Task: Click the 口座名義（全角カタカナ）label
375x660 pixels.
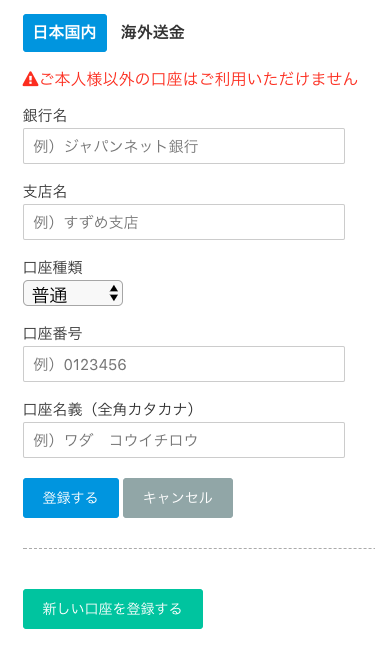Action: click(109, 410)
